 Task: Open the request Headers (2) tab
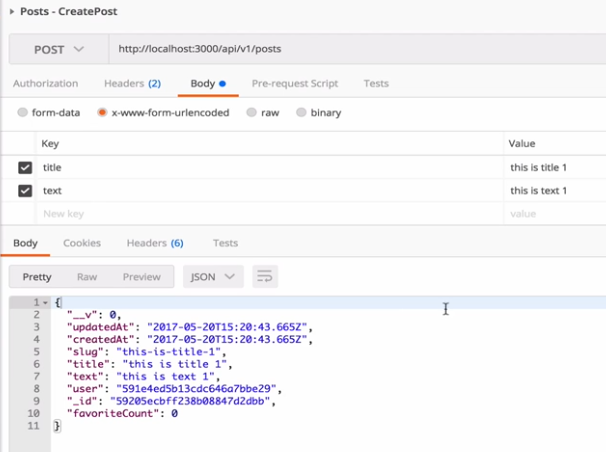132,83
